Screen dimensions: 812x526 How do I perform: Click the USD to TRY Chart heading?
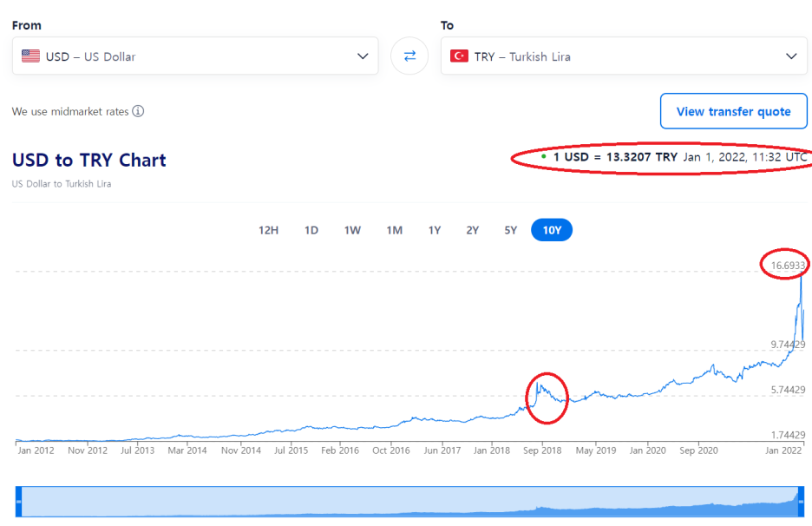(x=89, y=160)
